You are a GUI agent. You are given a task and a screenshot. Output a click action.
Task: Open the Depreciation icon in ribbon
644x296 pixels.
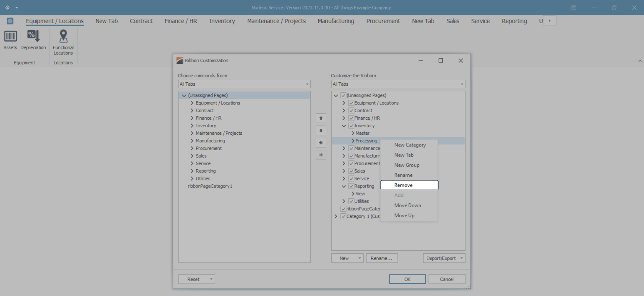pyautogui.click(x=33, y=36)
